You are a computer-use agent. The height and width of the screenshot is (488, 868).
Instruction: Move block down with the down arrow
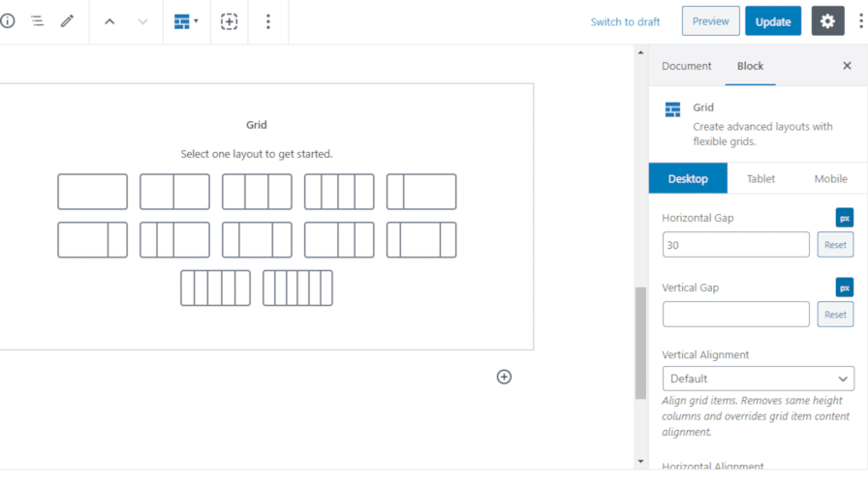pos(142,21)
